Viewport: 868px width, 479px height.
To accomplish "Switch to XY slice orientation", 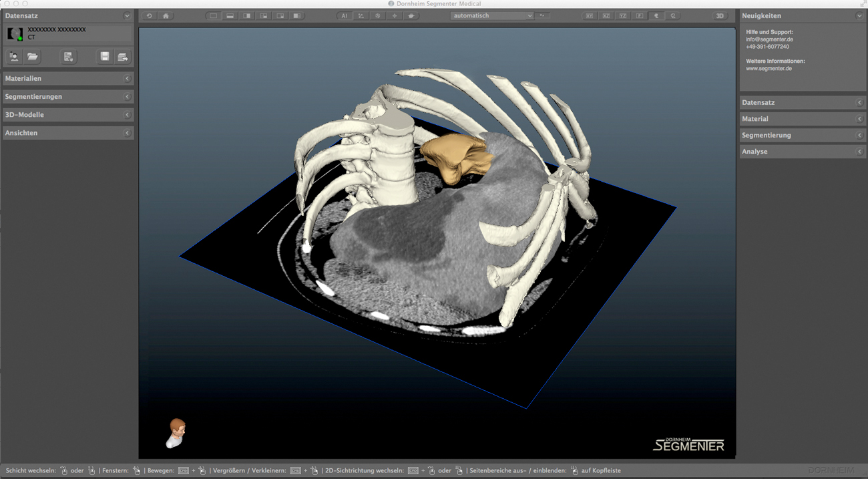I will point(589,16).
